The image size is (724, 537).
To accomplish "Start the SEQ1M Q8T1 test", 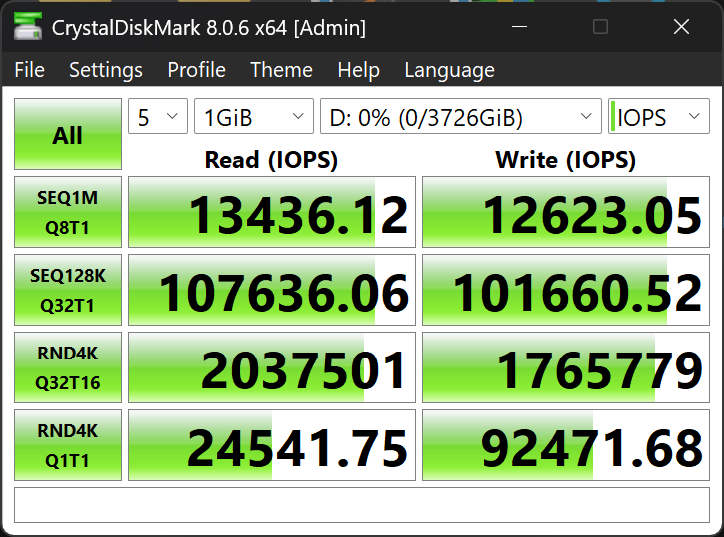I will tap(68, 212).
